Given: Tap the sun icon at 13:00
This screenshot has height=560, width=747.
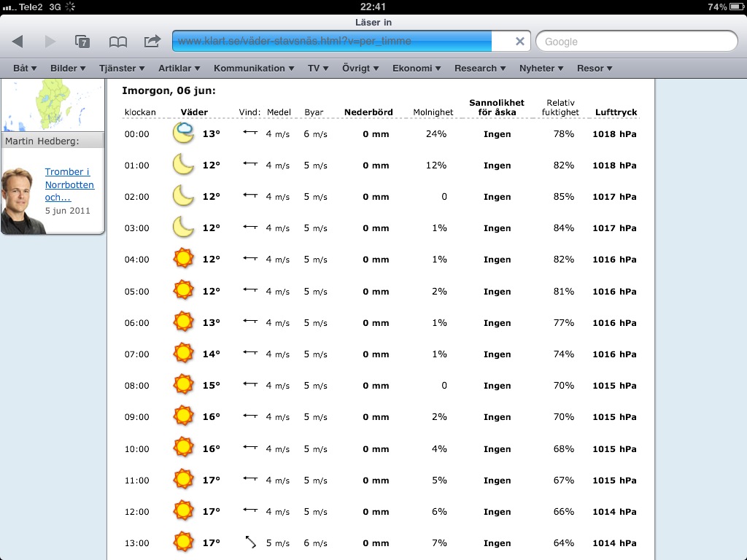Looking at the screenshot, I should [183, 542].
